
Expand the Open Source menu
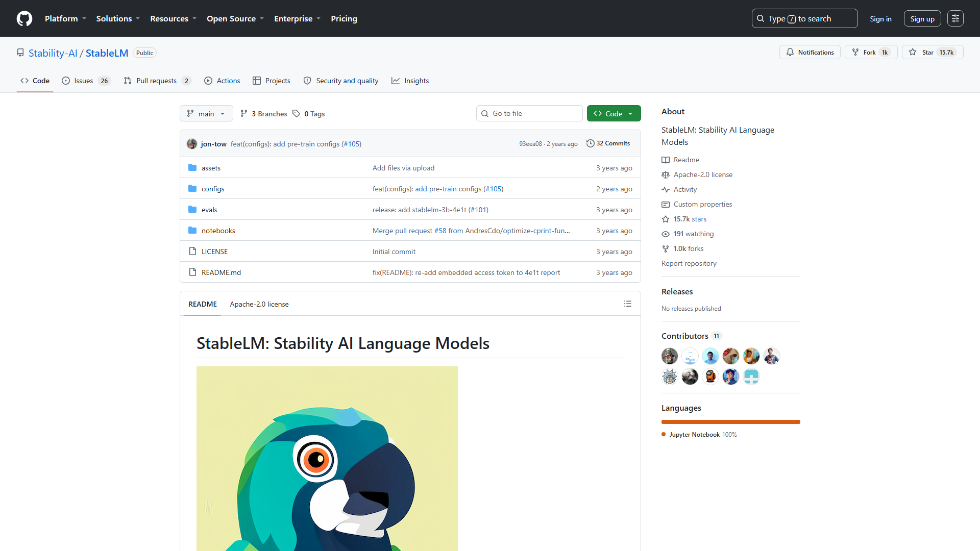pos(235,18)
